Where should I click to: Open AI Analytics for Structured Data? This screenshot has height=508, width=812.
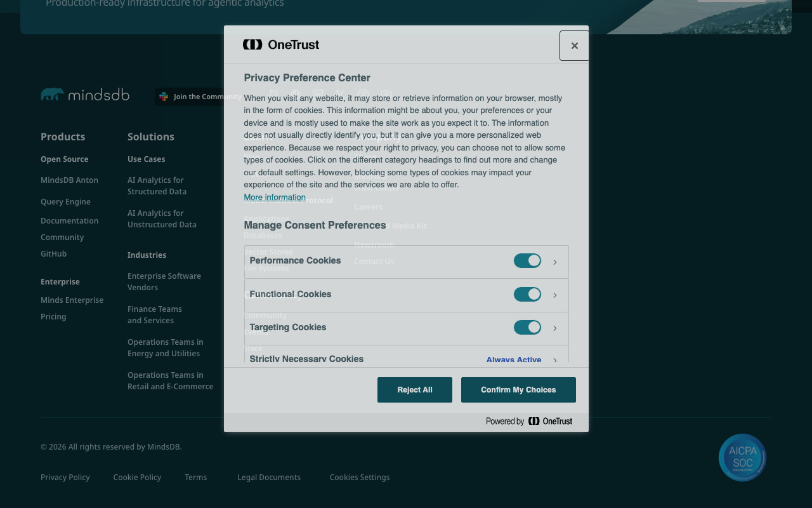(157, 186)
